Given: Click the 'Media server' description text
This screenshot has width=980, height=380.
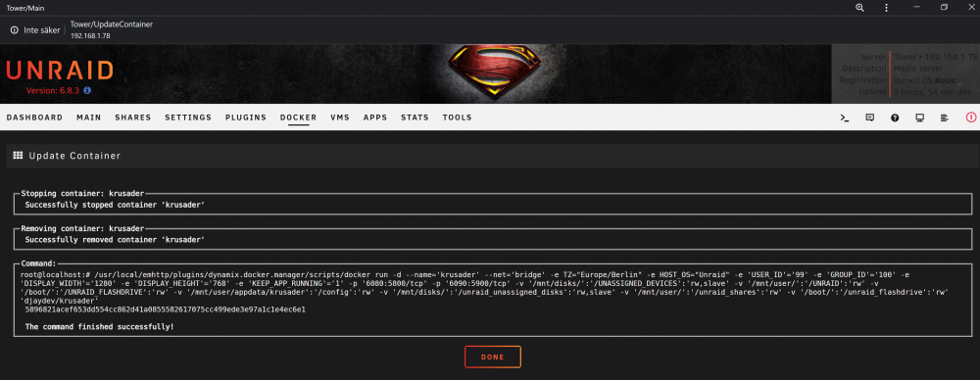Looking at the screenshot, I should pos(919,69).
